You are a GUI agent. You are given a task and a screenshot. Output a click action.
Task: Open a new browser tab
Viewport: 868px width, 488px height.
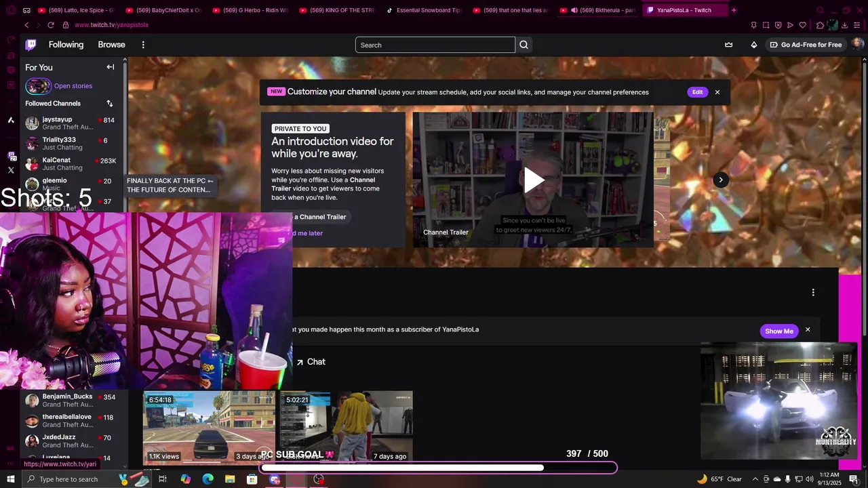734,10
